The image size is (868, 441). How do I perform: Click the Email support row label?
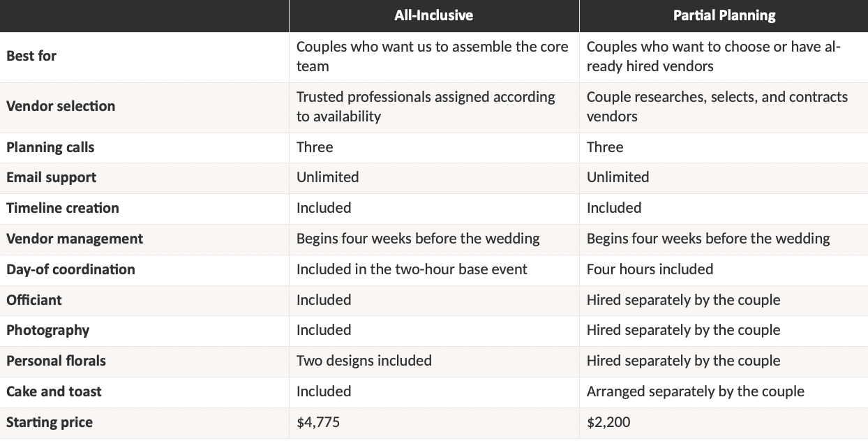pyautogui.click(x=52, y=177)
